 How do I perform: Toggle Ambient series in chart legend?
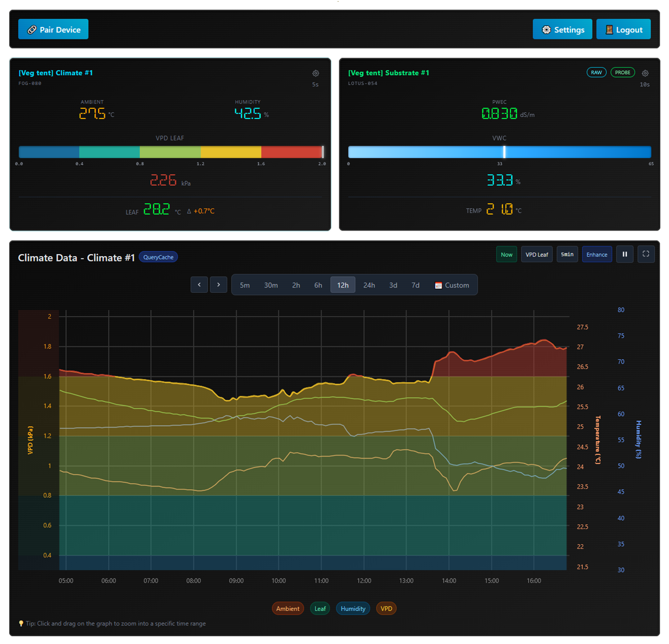(x=287, y=609)
